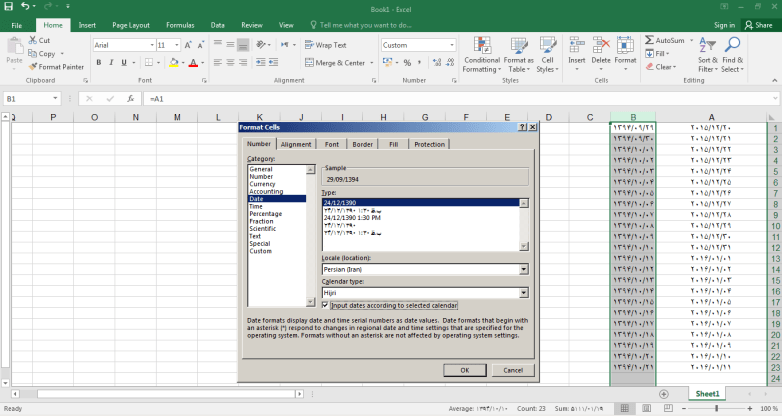
Task: Open the Name Box dropdown arrow
Action: coord(55,99)
